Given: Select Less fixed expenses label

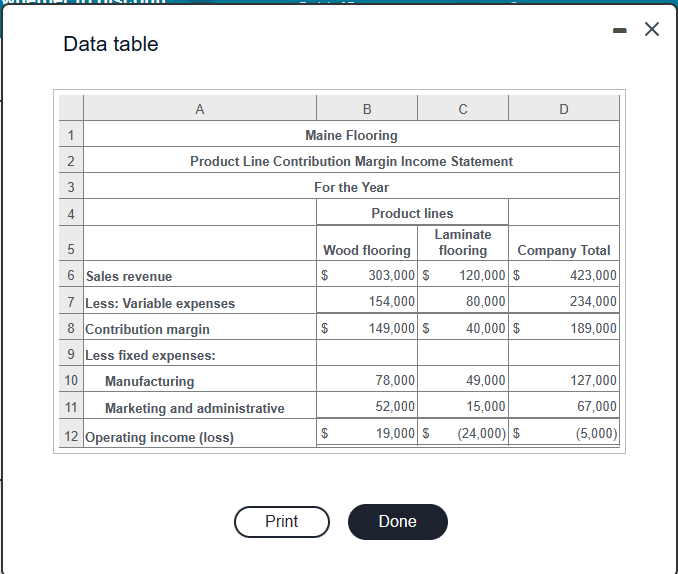Looking at the screenshot, I should [150, 355].
